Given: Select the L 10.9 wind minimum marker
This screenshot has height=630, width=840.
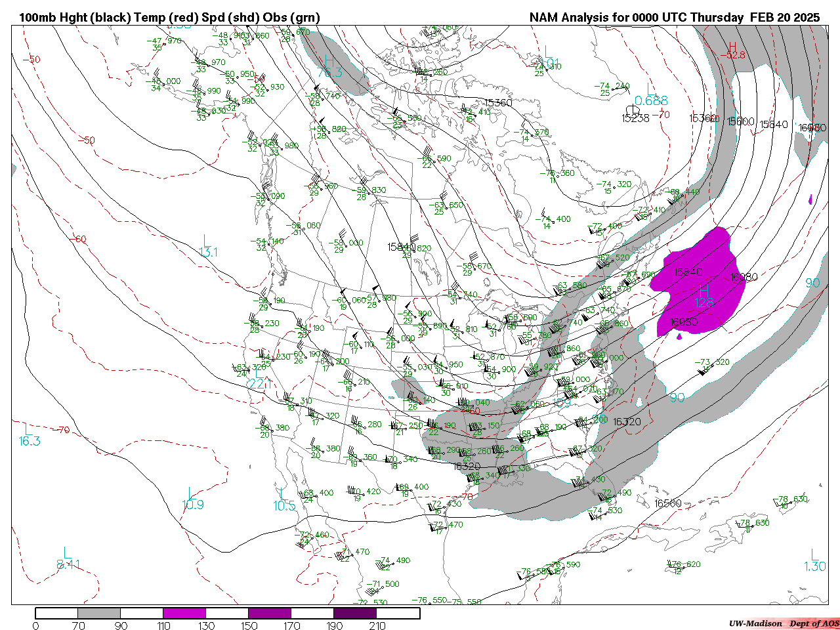Looking at the screenshot, I should 192,499.
